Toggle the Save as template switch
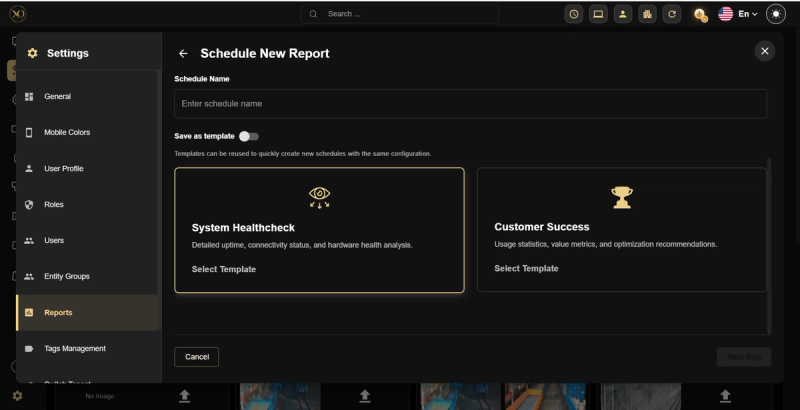 (x=249, y=136)
